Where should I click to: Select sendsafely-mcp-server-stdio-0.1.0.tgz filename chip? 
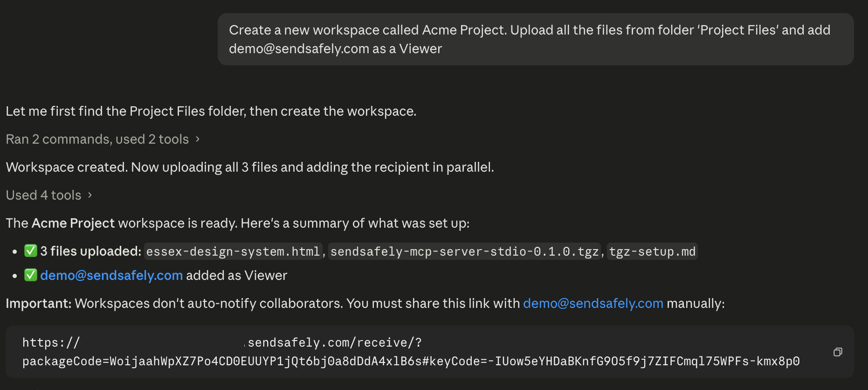(464, 251)
